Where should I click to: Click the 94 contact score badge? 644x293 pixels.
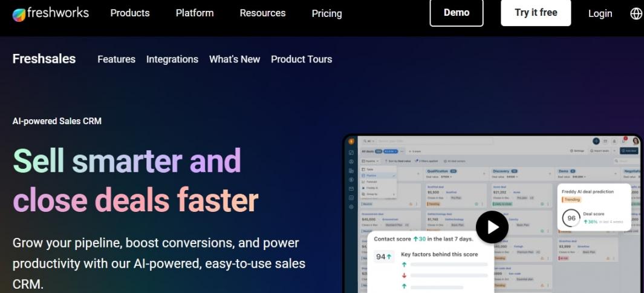[383, 257]
